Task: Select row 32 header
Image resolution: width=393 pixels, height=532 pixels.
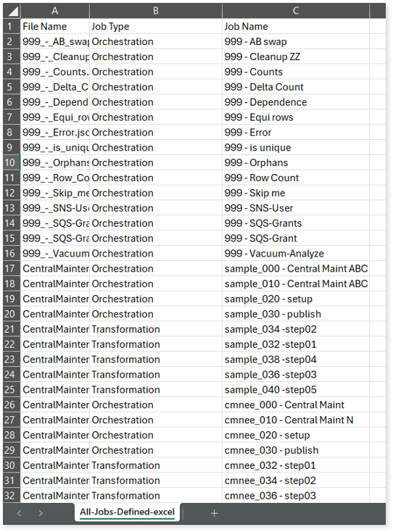Action: pyautogui.click(x=12, y=496)
